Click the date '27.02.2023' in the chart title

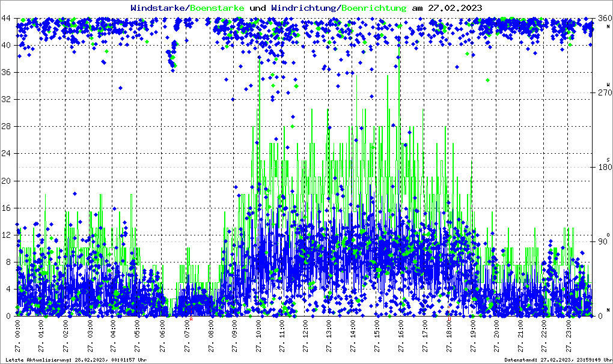[x=455, y=8]
